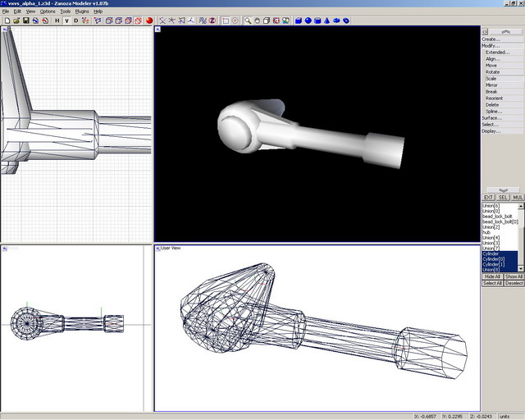Click the Hide All button
This screenshot has height=420, width=525.
coord(491,276)
